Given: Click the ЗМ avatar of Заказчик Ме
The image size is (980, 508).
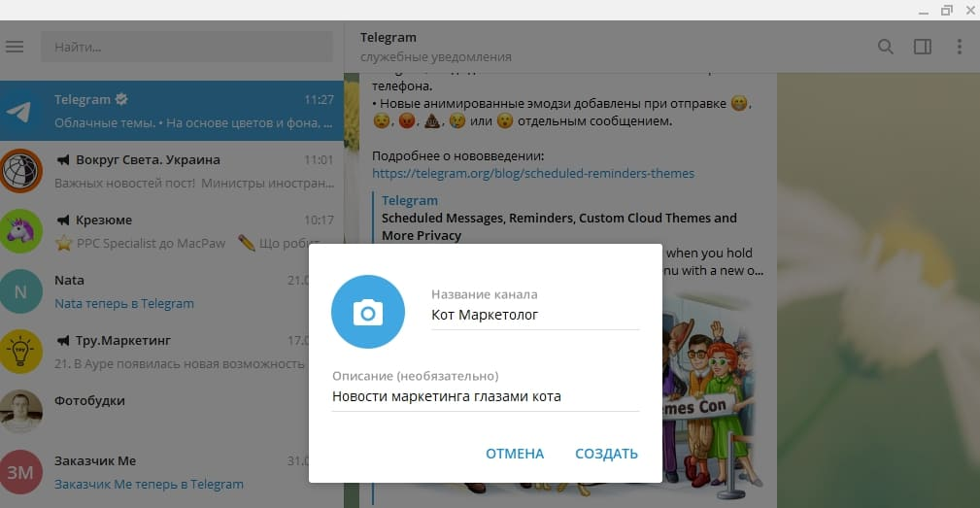Looking at the screenshot, I should click(x=20, y=472).
